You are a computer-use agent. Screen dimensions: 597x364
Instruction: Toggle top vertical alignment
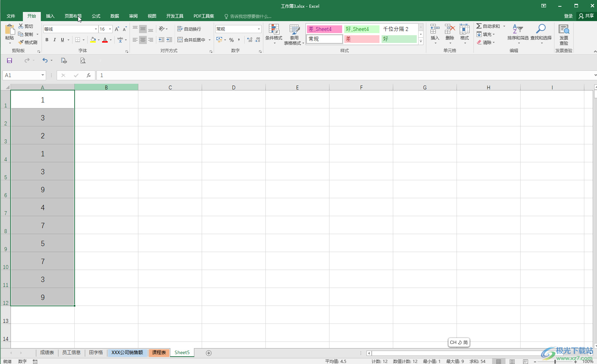(x=135, y=29)
